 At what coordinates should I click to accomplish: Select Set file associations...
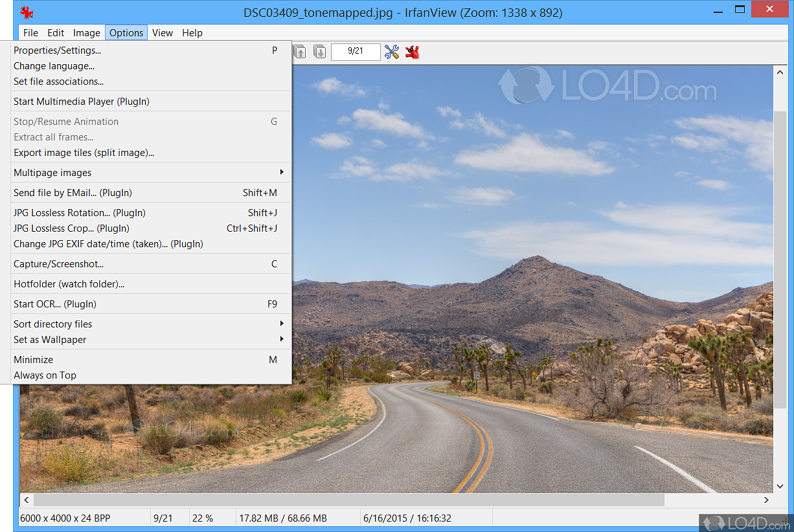click(x=151, y=82)
